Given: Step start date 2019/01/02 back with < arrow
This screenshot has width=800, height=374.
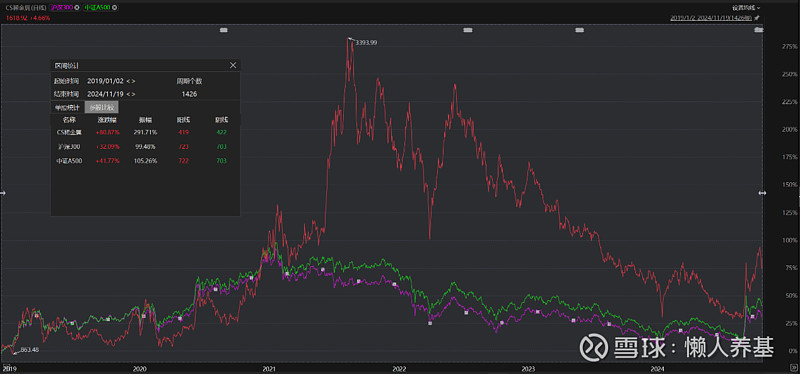Looking at the screenshot, I should click(128, 81).
